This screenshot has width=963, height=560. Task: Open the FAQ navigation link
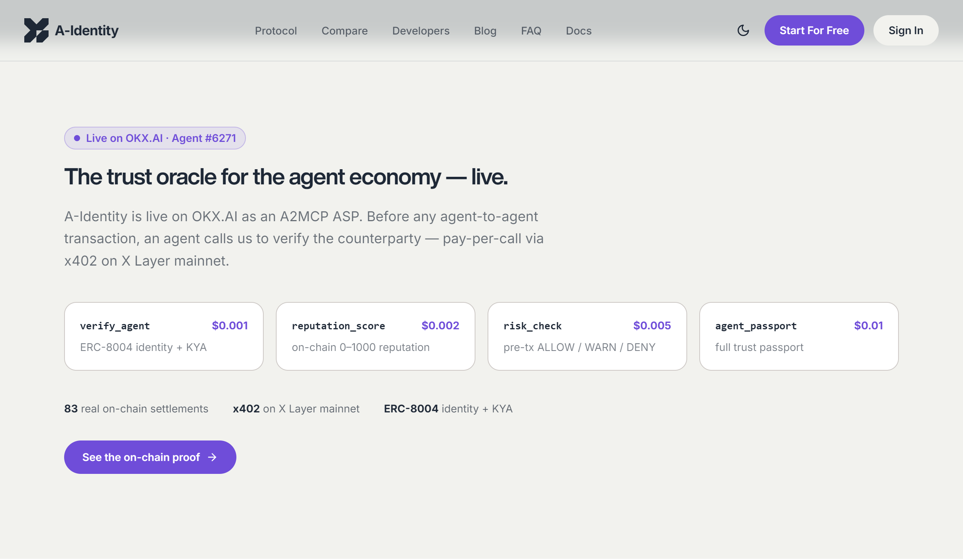[531, 31]
